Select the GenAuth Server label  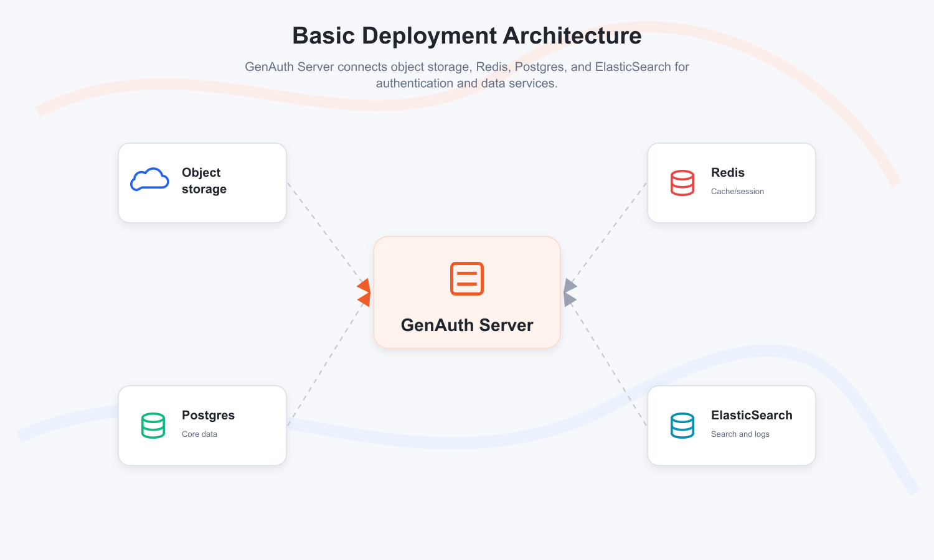point(467,325)
